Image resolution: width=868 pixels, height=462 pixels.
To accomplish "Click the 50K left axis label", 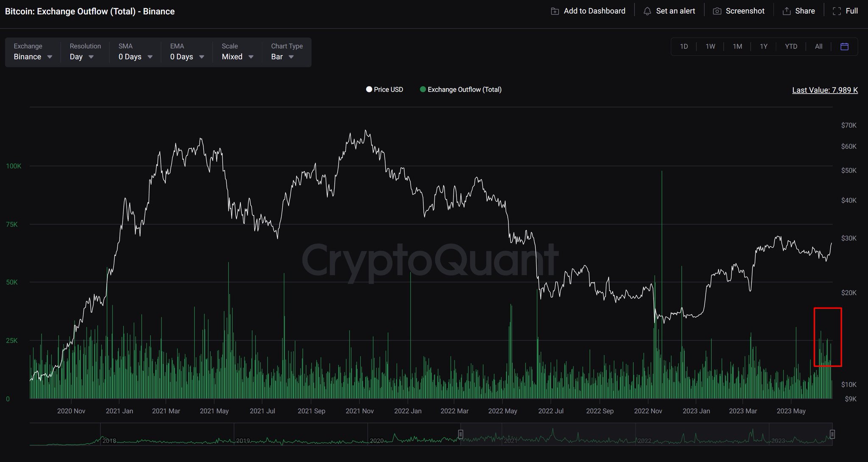I will 12,282.
